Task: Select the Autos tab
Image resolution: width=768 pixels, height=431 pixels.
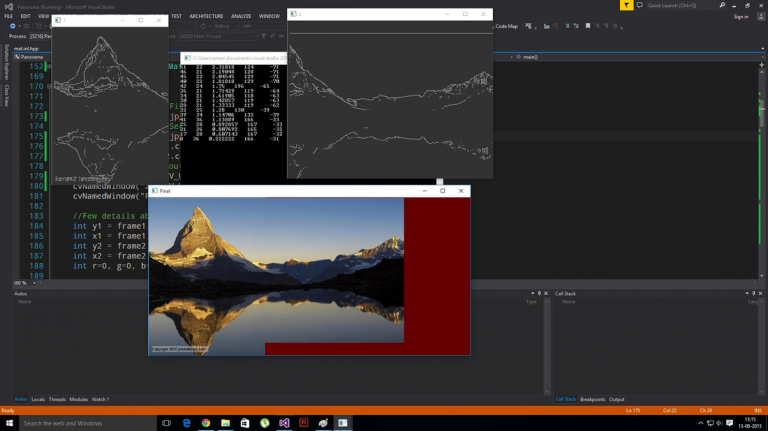Action: coord(21,399)
